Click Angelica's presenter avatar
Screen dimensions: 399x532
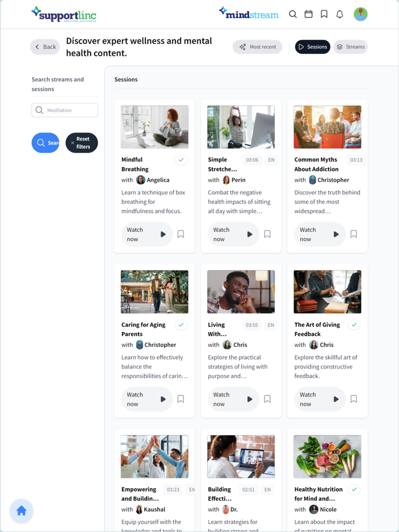pos(141,180)
